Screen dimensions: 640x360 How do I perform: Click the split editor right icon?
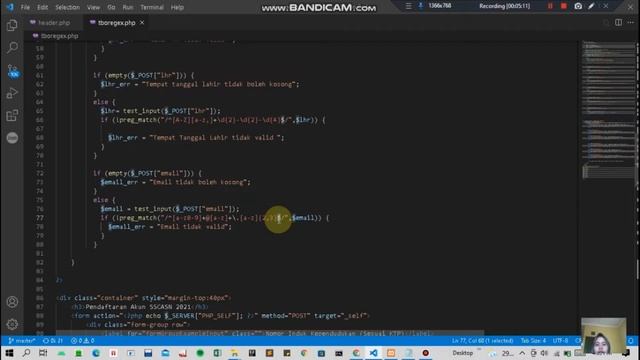tap(618, 22)
